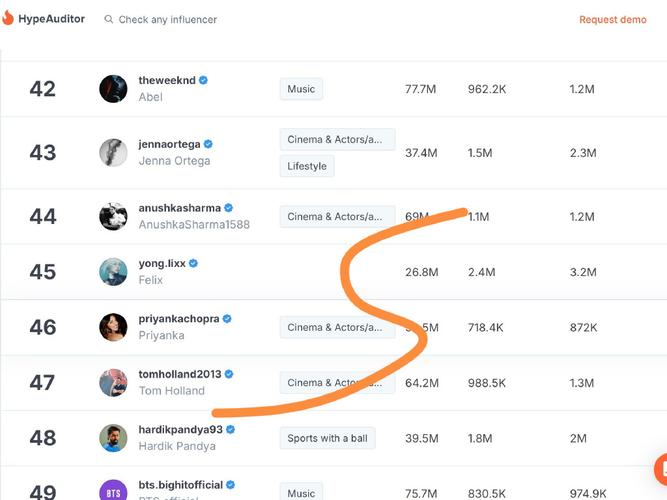Open Jenna Ortega profile picture

coord(113,152)
